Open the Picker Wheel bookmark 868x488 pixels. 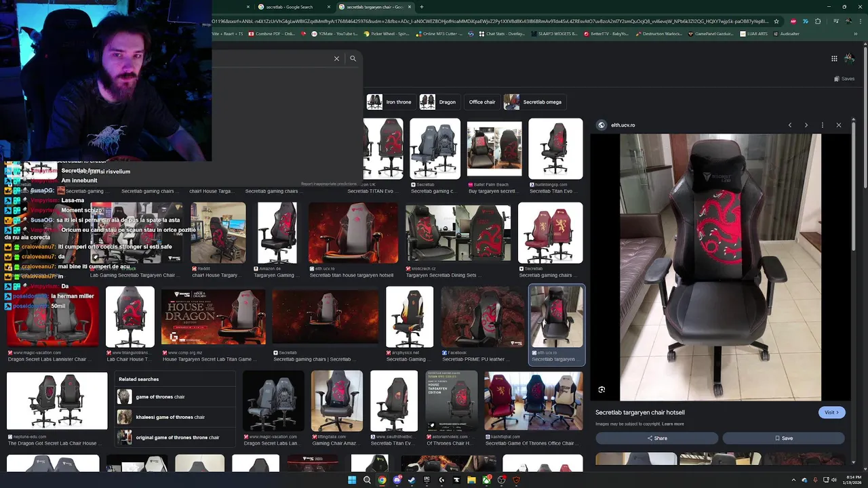[x=387, y=33]
